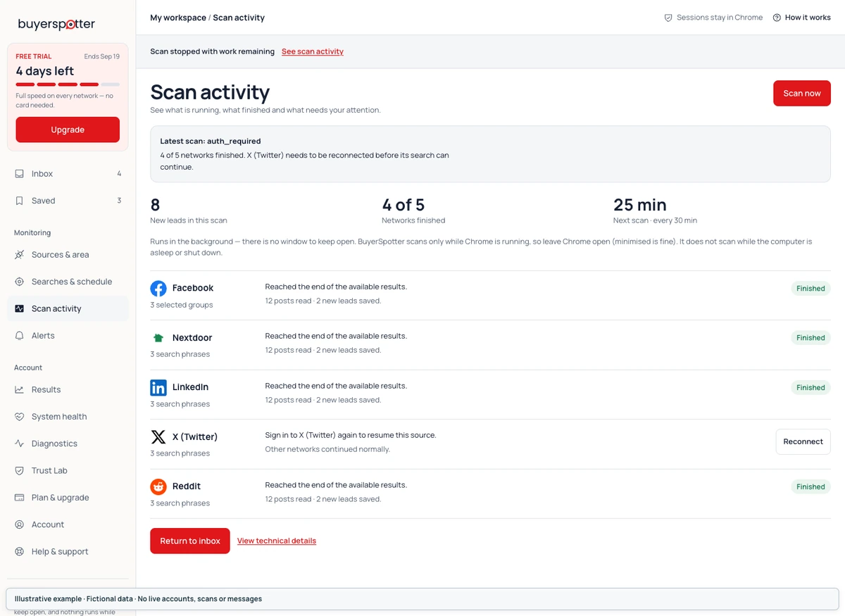Click the Reddit network icon
The width and height of the screenshot is (845, 616).
pyautogui.click(x=158, y=486)
